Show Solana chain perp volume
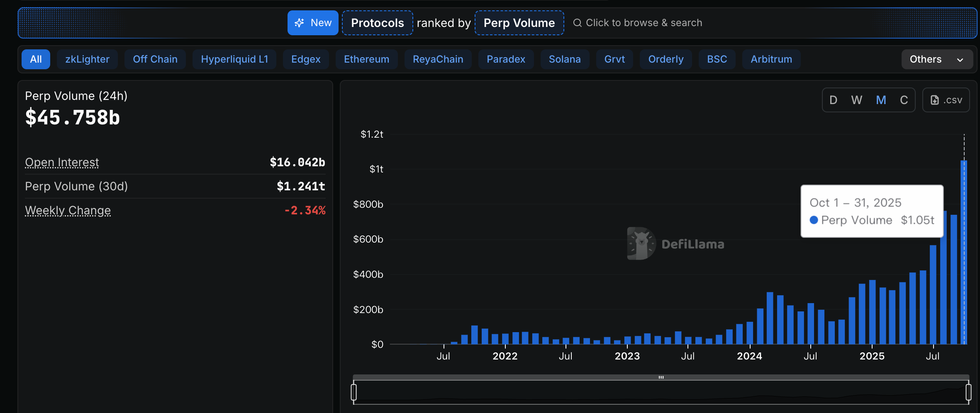980x413 pixels. (x=564, y=59)
